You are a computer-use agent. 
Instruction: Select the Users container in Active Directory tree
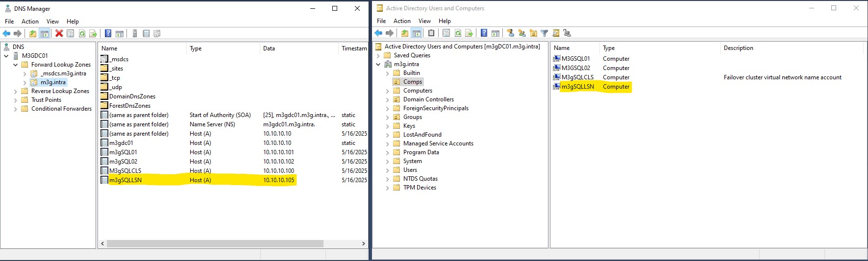pos(410,170)
